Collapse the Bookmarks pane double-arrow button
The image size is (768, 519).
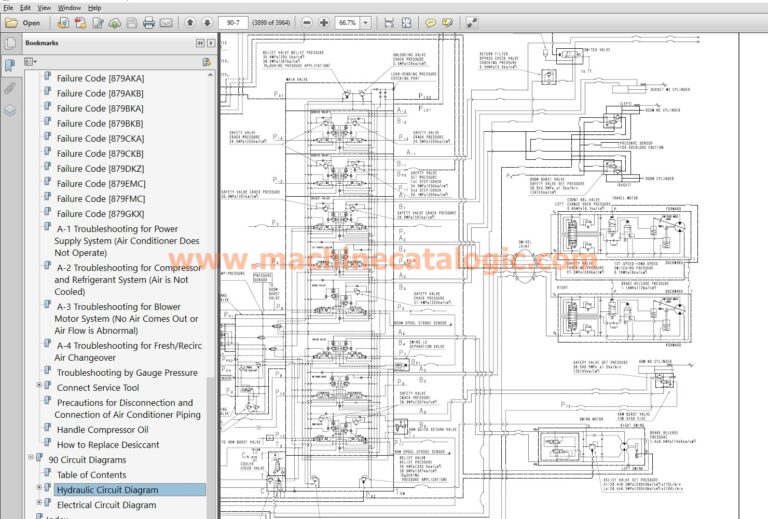click(200, 43)
